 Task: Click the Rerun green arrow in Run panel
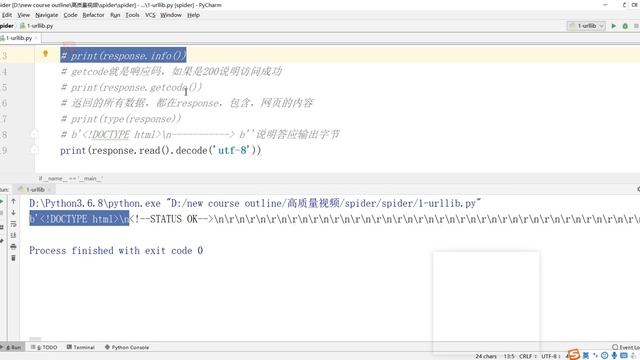click(x=2, y=201)
